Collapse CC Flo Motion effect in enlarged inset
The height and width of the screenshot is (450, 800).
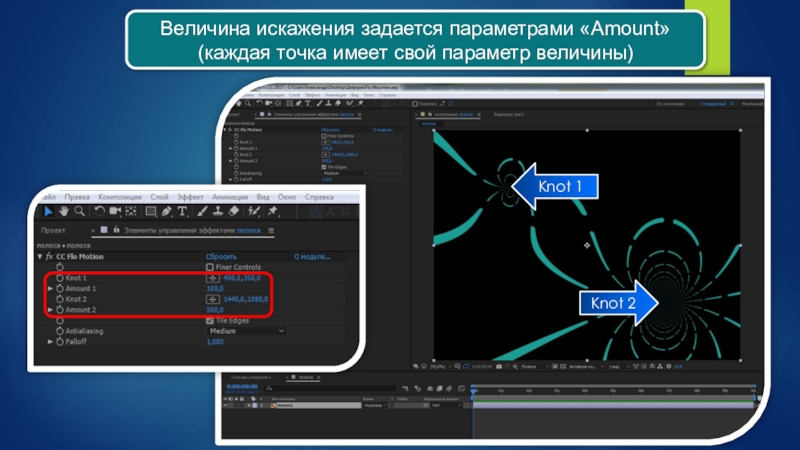[40, 257]
